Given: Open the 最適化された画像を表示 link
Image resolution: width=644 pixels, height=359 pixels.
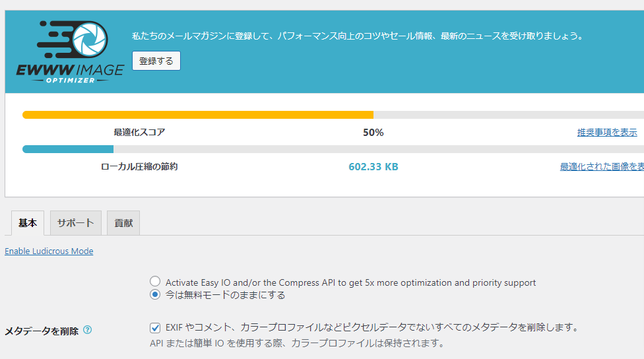Looking at the screenshot, I should coord(602,166).
